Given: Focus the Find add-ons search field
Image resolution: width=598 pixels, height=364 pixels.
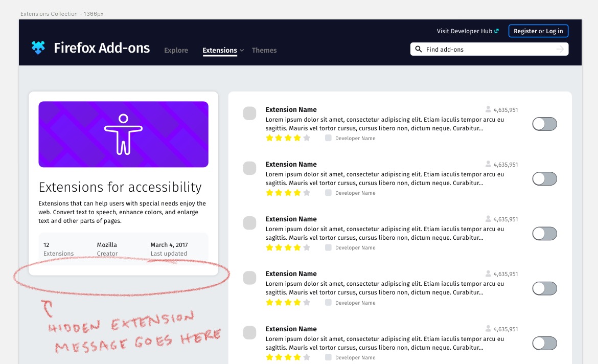Looking at the screenshot, I should point(489,49).
